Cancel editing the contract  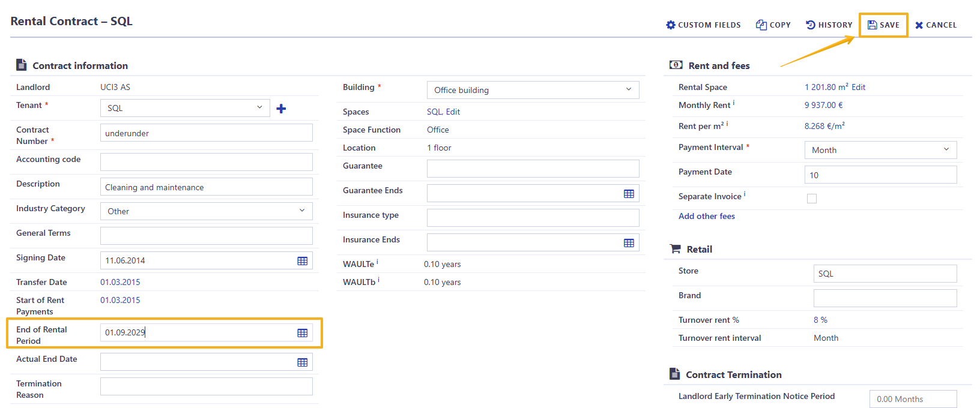pyautogui.click(x=936, y=25)
